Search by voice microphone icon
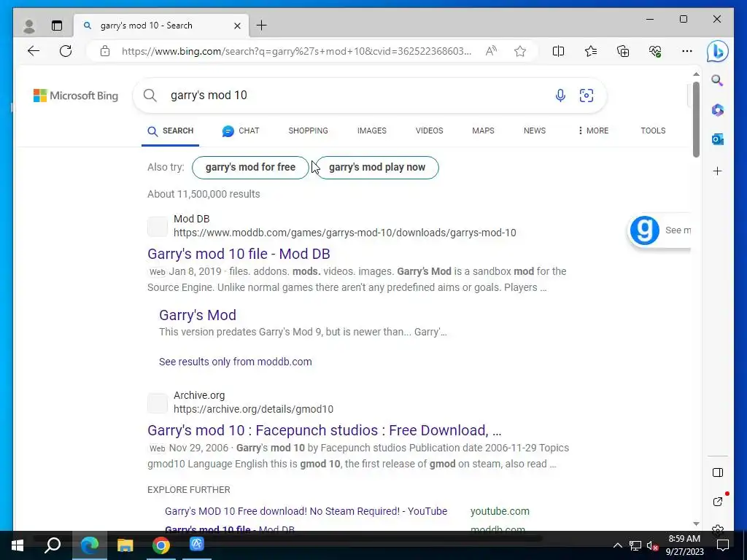This screenshot has width=747, height=560. 560,96
